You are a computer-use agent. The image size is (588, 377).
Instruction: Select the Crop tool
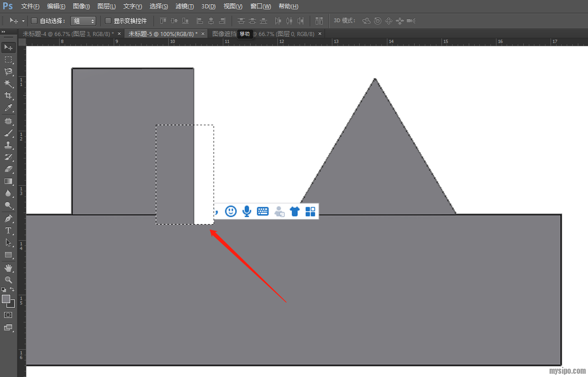point(8,96)
